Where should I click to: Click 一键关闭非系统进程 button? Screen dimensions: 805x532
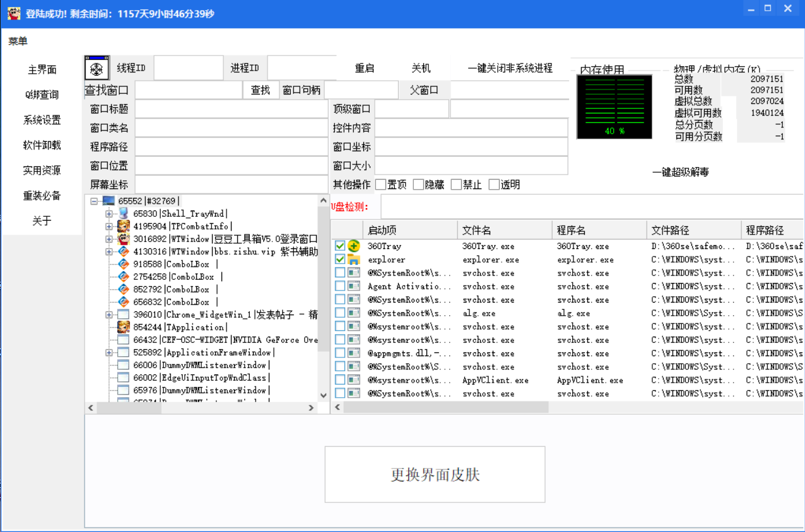tap(510, 68)
